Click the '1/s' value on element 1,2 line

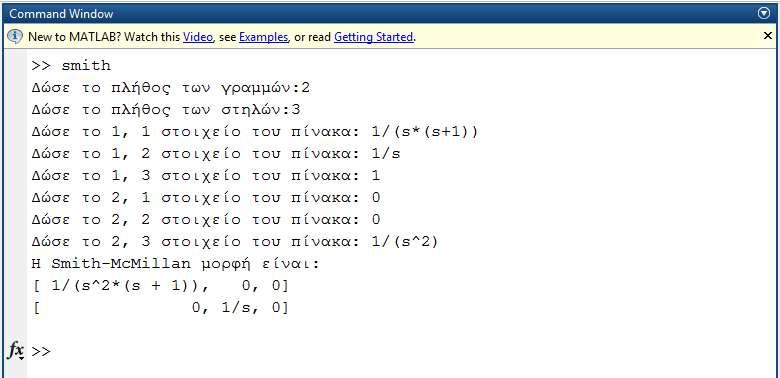(385, 154)
